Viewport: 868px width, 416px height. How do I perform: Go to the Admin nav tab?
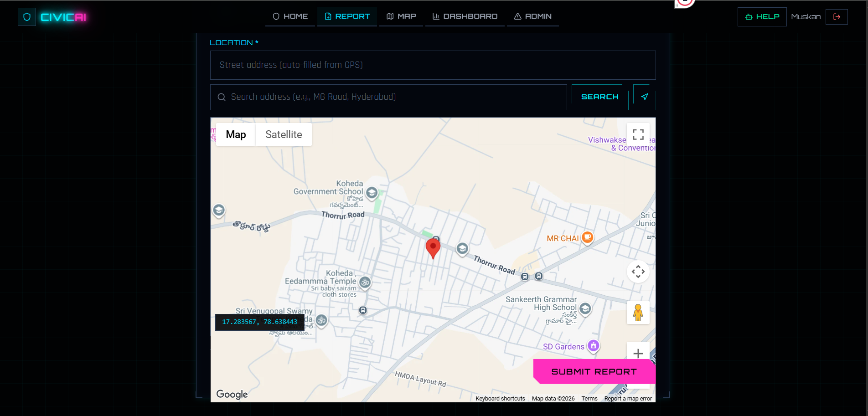pos(532,16)
